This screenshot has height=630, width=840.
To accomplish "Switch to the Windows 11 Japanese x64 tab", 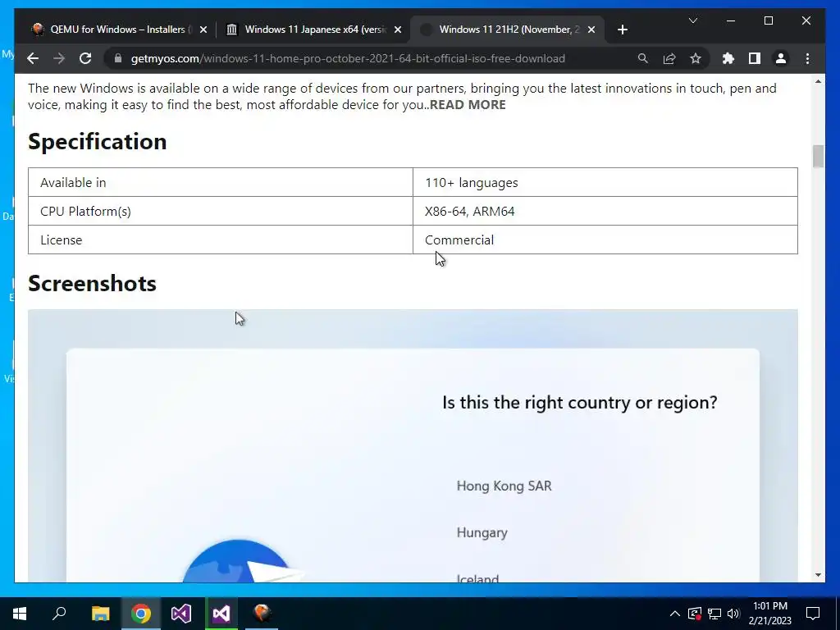I will (313, 30).
